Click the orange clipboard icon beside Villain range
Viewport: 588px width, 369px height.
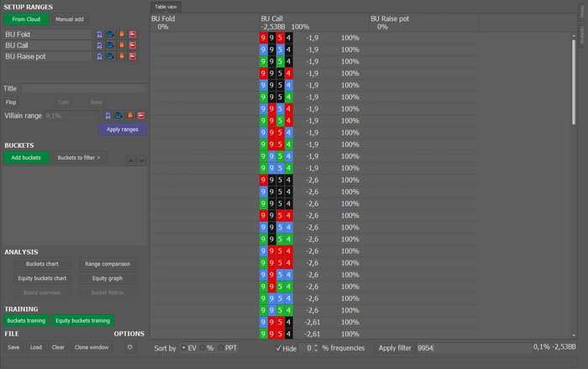click(x=129, y=116)
